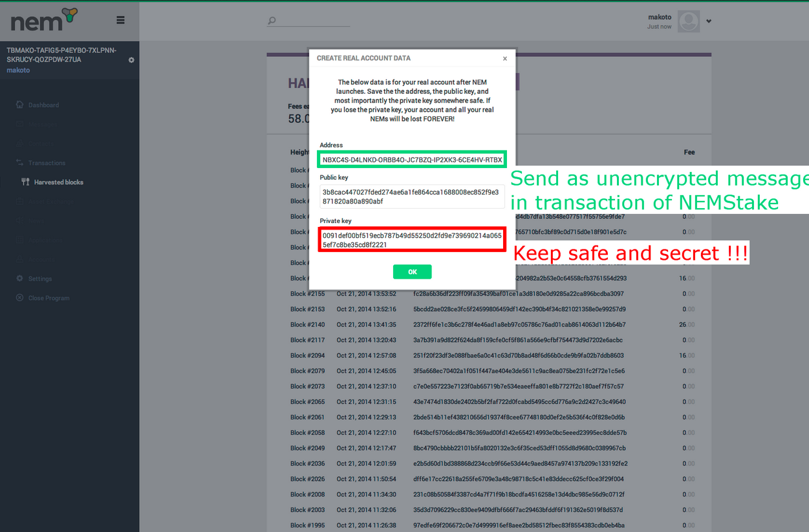Image resolution: width=809 pixels, height=532 pixels.
Task: Select the Address field in dialog
Action: click(x=412, y=160)
